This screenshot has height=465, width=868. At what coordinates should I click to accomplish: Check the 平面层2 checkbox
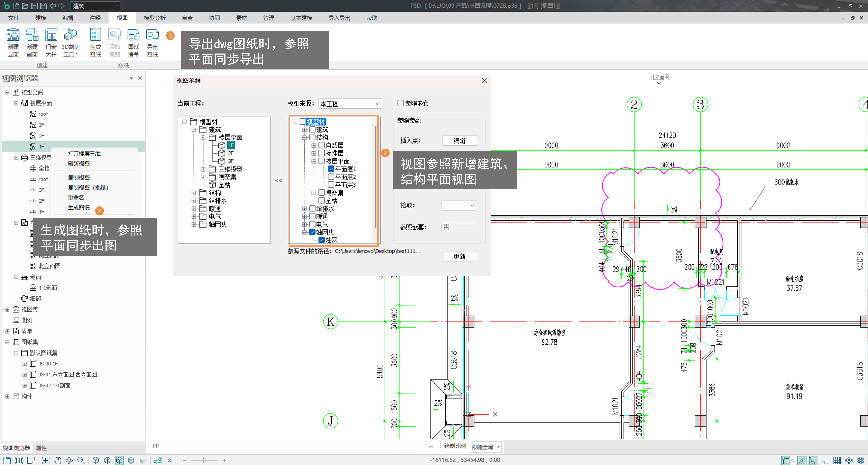tap(331, 177)
